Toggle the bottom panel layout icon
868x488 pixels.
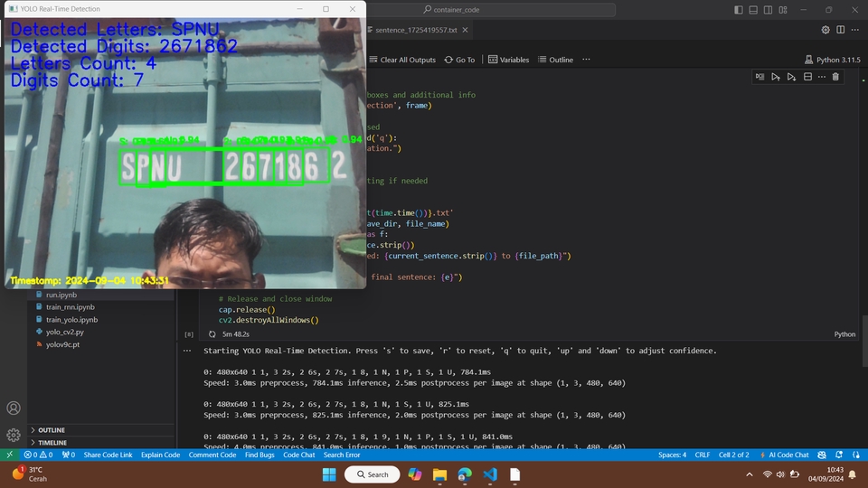click(x=753, y=9)
